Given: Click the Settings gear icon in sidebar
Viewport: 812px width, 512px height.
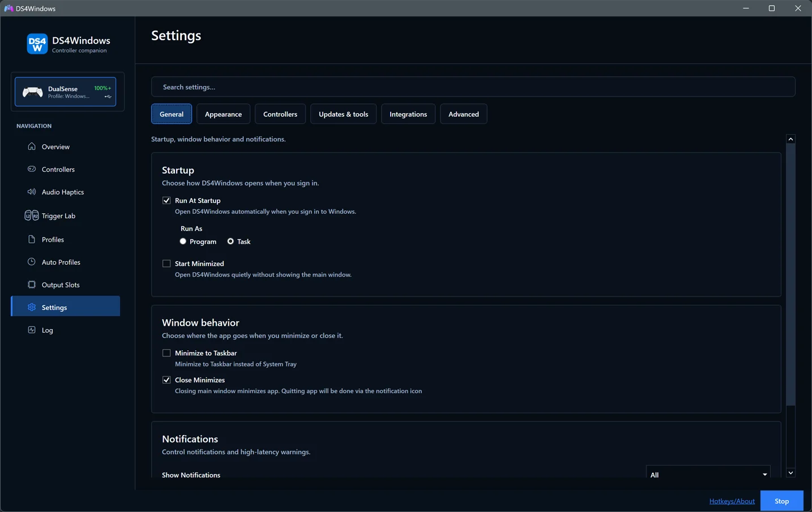Looking at the screenshot, I should (32, 307).
